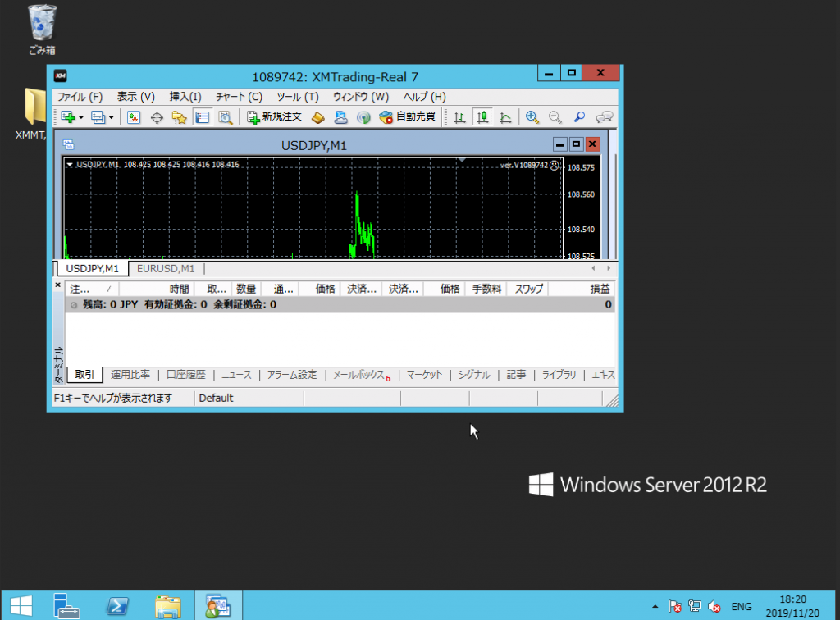Viewport: 840px width, 620px height.
Task: Open the Windows Start button
Action: pyautogui.click(x=21, y=606)
